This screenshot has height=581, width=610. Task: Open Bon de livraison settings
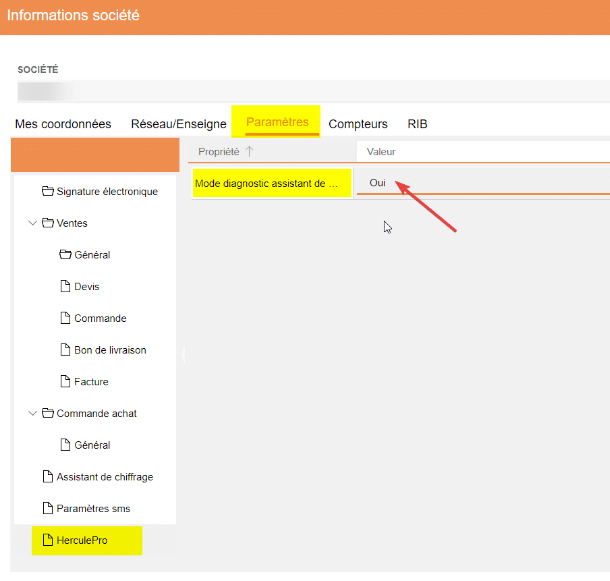pyautogui.click(x=110, y=350)
